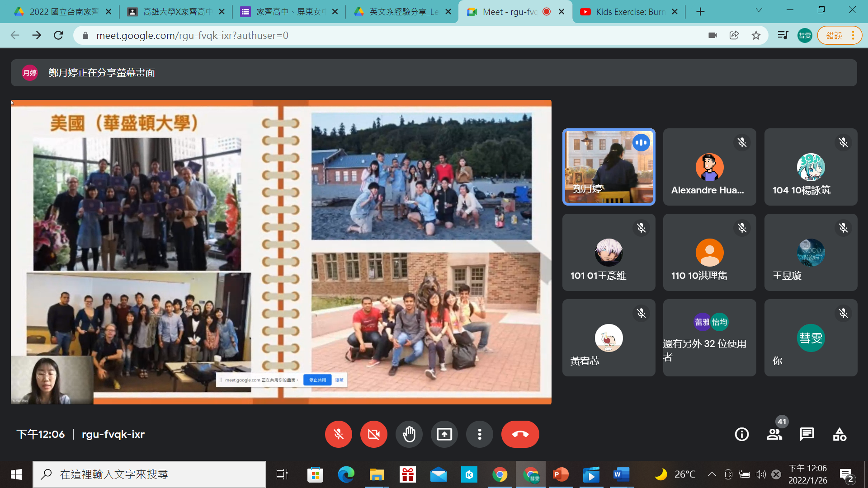The image size is (868, 488).
Task: Select Alexandre Hua... participant tile
Action: (709, 167)
